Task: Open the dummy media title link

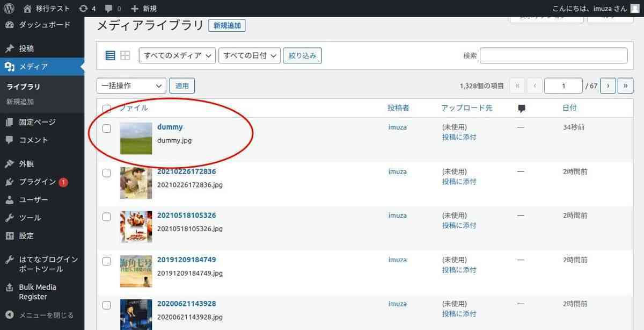Action: pos(170,127)
